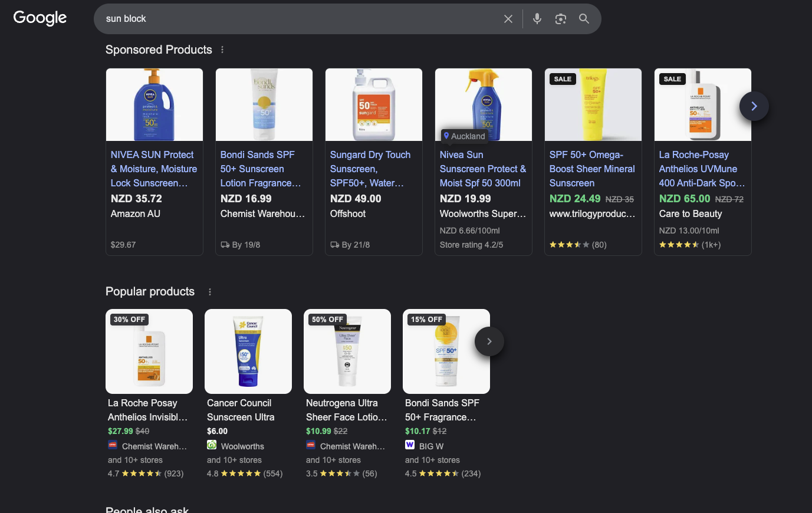Click the Google logo
The height and width of the screenshot is (513, 812).
coord(40,18)
